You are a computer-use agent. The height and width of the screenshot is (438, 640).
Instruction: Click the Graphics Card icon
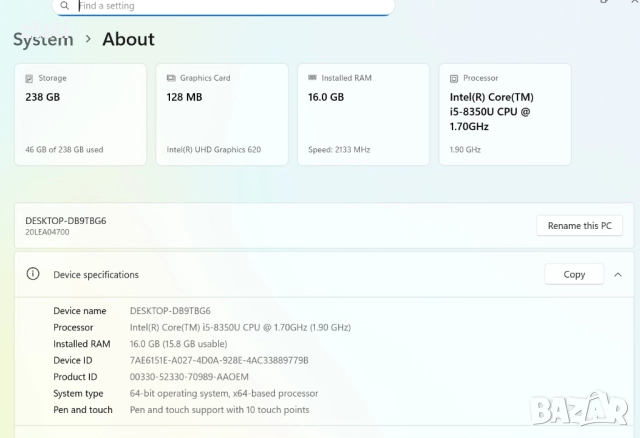[171, 78]
